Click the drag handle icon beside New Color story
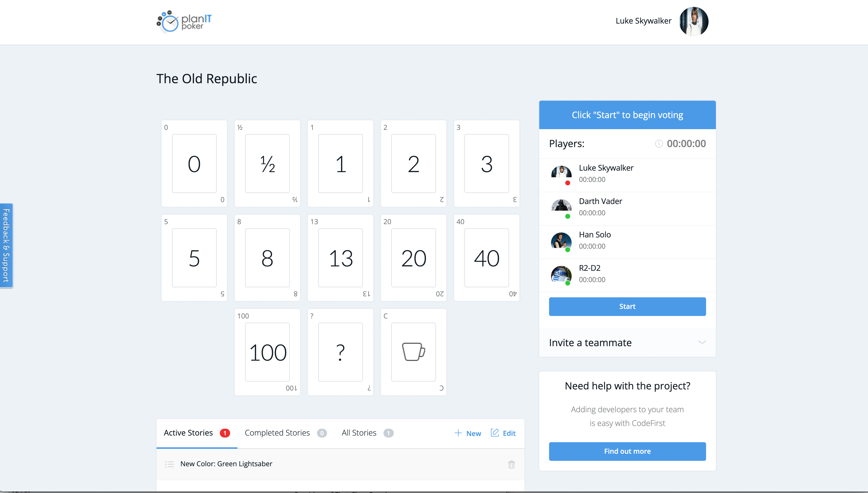Screen dimensions: 868x493 pyautogui.click(x=169, y=464)
